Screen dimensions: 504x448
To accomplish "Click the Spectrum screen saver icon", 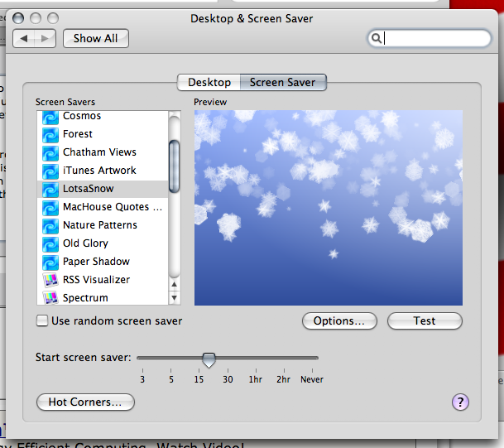I will click(x=50, y=298).
